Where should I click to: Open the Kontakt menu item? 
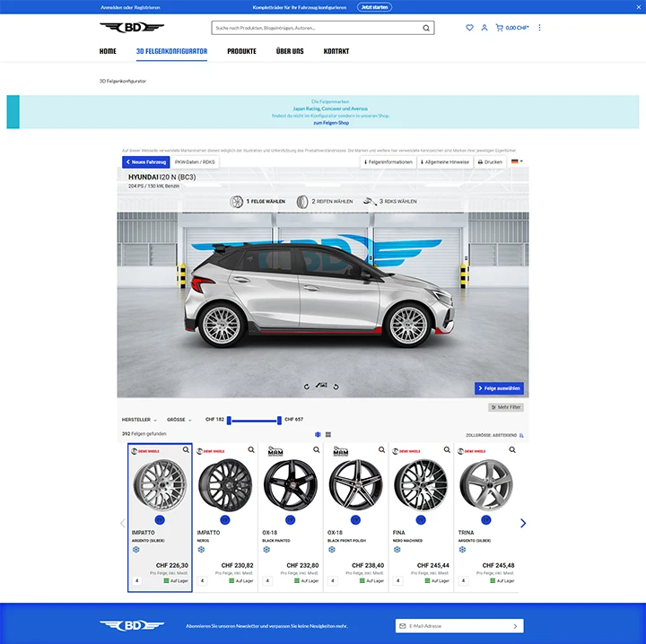[336, 51]
